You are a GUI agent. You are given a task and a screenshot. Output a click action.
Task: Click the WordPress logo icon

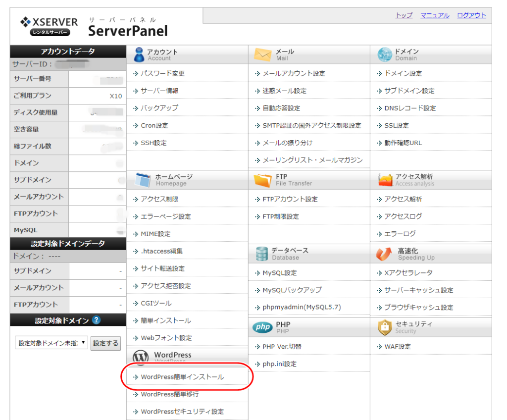[x=141, y=357]
